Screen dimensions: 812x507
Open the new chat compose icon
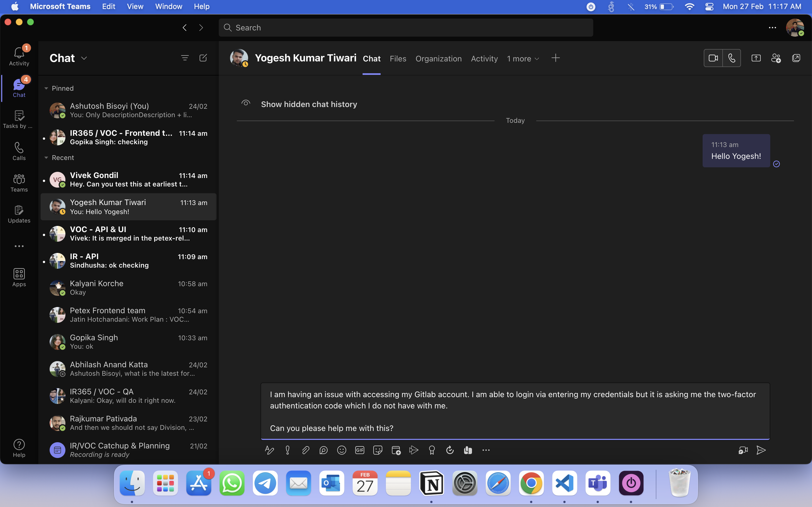203,58
